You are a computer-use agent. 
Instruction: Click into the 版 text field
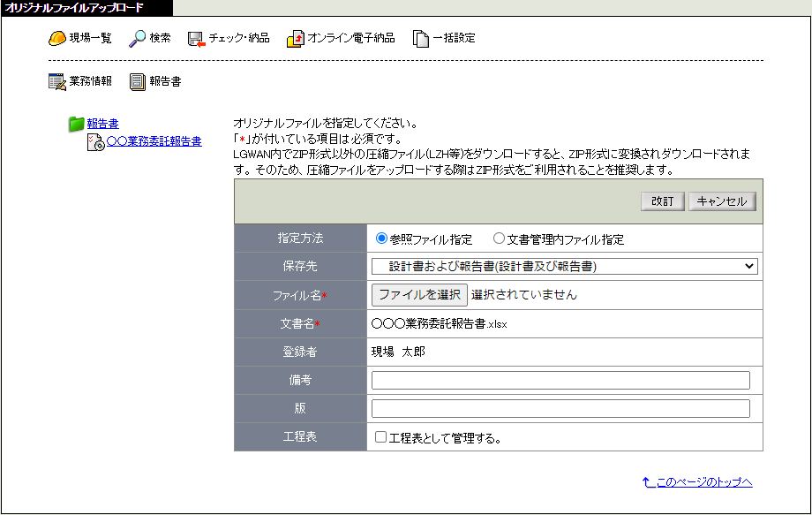click(x=560, y=408)
